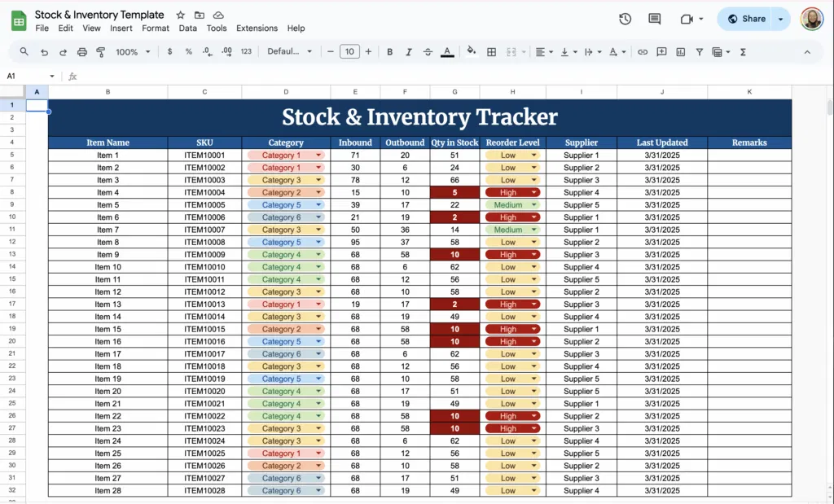Insert a link from the toolbar

point(642,51)
